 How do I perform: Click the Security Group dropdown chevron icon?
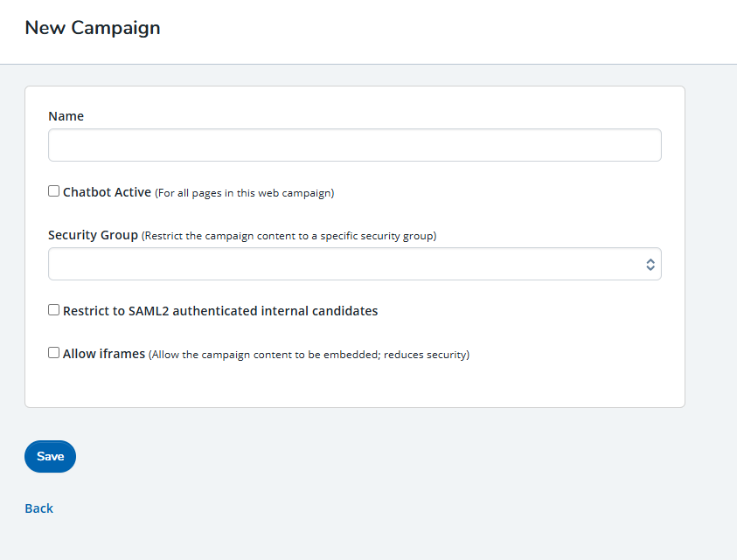point(650,263)
